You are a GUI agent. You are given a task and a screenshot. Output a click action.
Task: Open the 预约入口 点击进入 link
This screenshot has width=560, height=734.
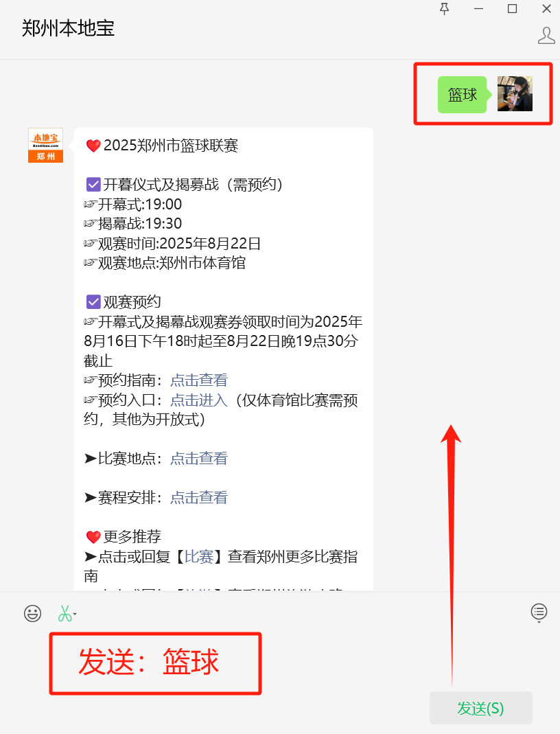[x=199, y=400]
